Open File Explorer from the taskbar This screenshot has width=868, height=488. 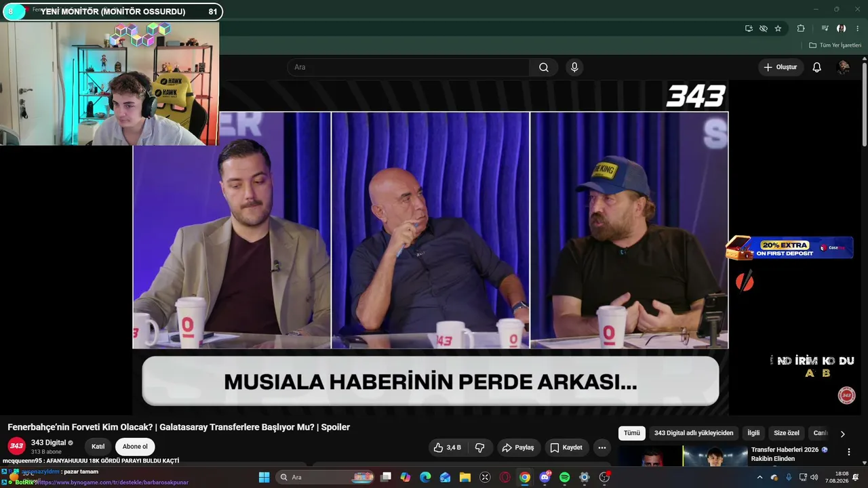point(465,477)
